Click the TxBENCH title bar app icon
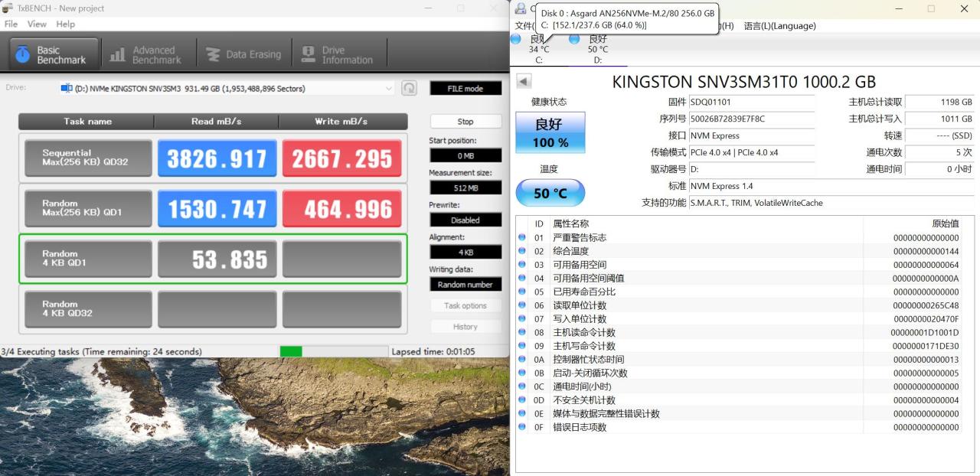 [x=8, y=8]
